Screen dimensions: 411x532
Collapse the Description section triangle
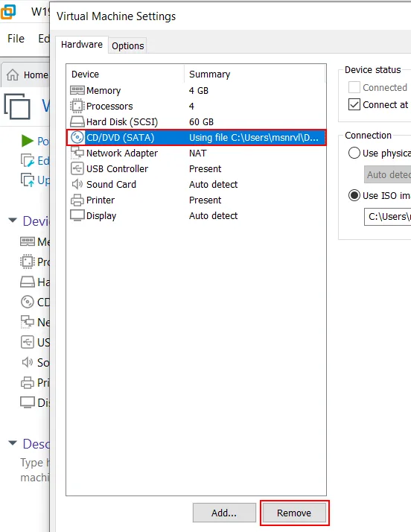point(13,443)
